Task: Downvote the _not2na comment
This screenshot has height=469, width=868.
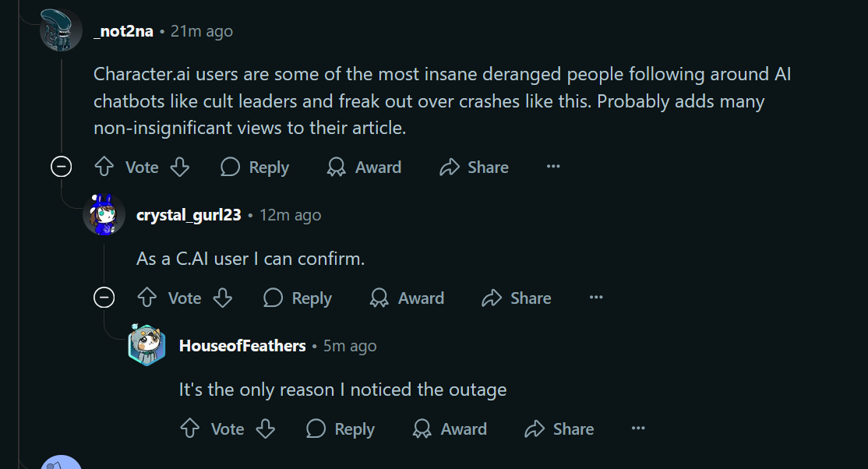Action: coord(180,167)
